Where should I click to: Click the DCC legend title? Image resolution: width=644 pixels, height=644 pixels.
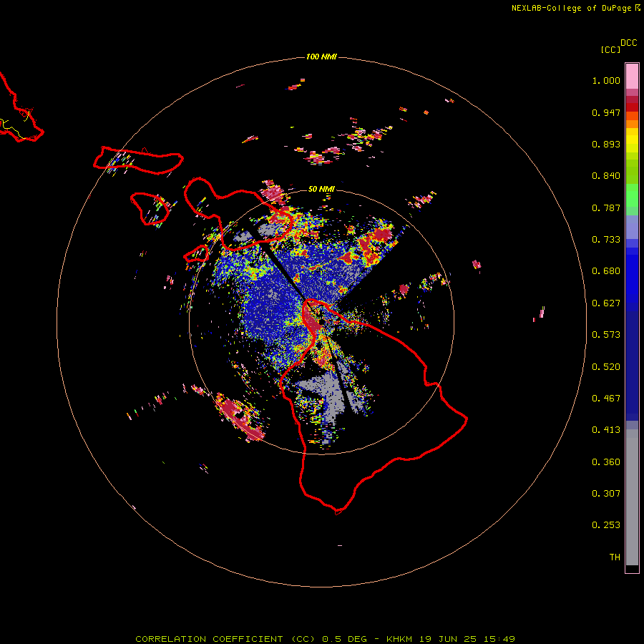(x=628, y=43)
